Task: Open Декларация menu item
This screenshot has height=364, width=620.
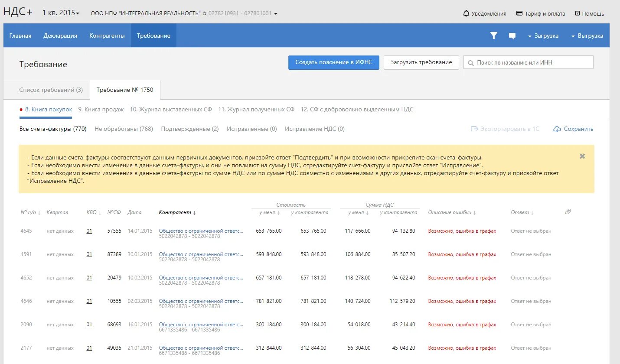Action: tap(60, 36)
